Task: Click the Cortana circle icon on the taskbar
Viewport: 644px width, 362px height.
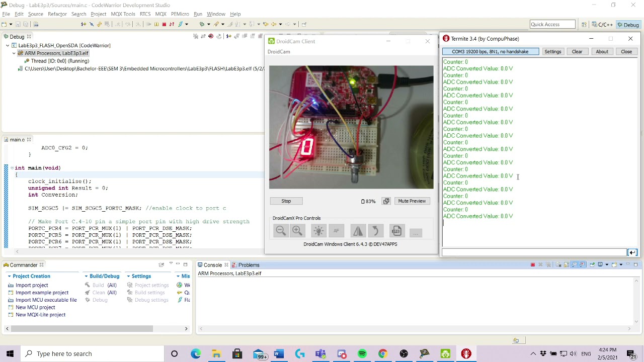Action: 174,353
